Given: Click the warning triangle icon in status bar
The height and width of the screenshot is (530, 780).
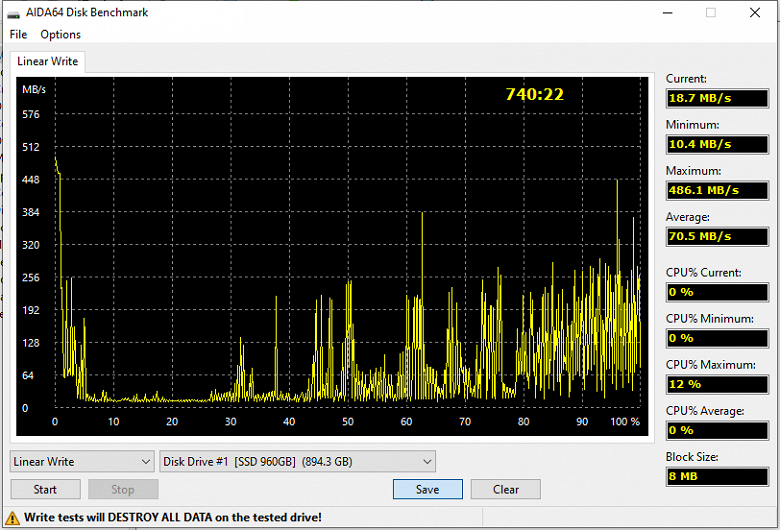Looking at the screenshot, I should [x=12, y=518].
